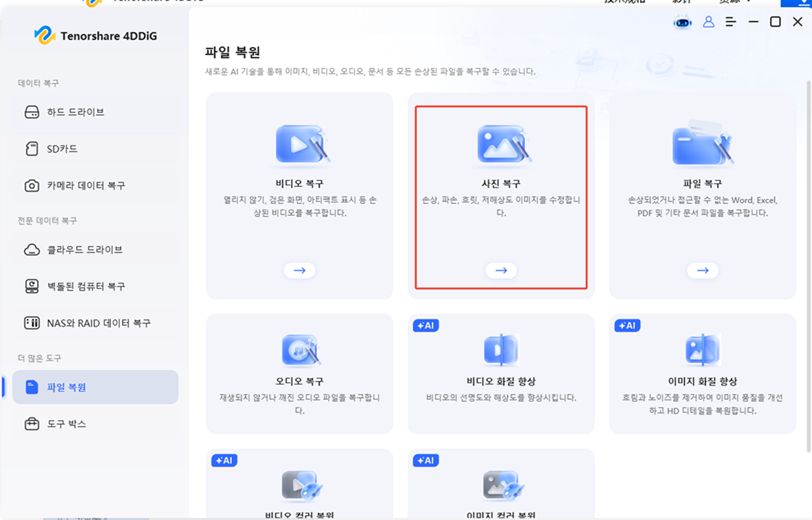Click the 파일 복구 folder repair icon
The image size is (812, 520).
pyautogui.click(x=702, y=143)
